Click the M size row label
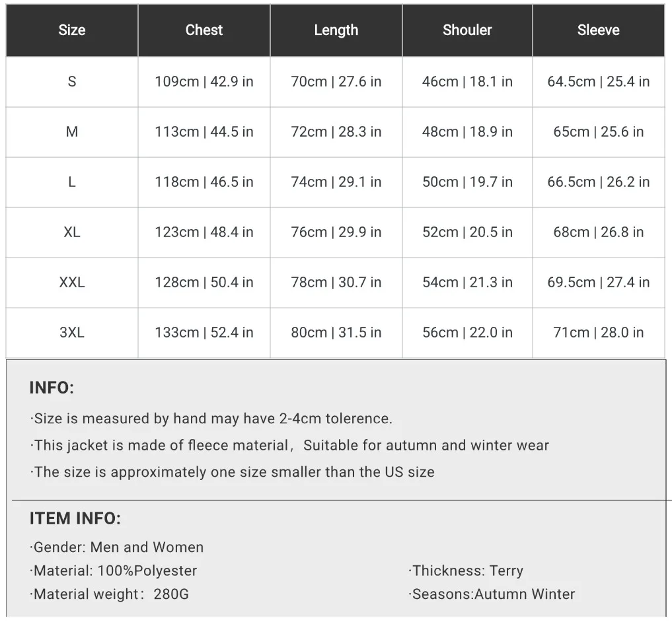672x624 pixels. 72,132
